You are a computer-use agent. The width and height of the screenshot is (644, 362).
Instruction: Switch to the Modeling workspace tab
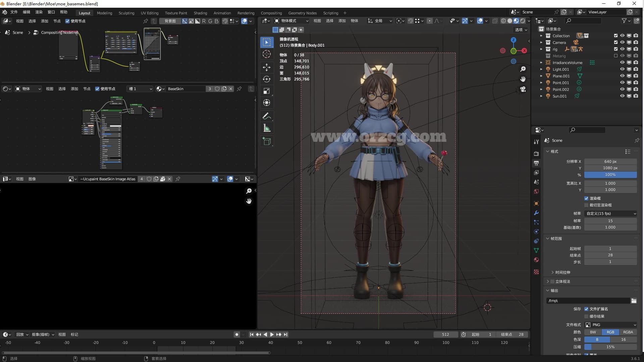point(104,13)
